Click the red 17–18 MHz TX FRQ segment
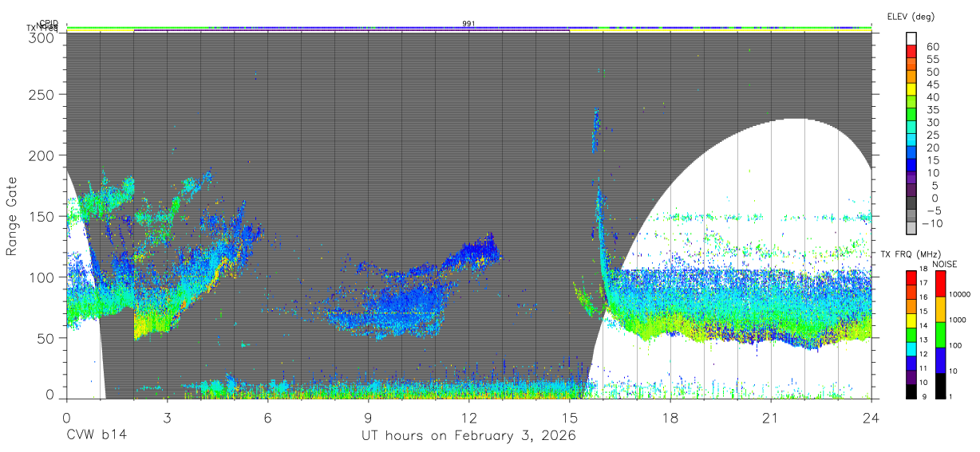The height and width of the screenshot is (452, 980). pyautogui.click(x=911, y=278)
